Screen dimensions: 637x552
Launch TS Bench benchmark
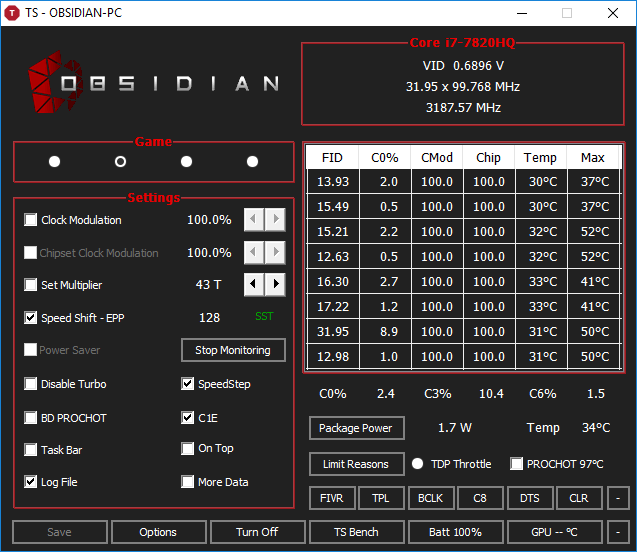[x=357, y=532]
